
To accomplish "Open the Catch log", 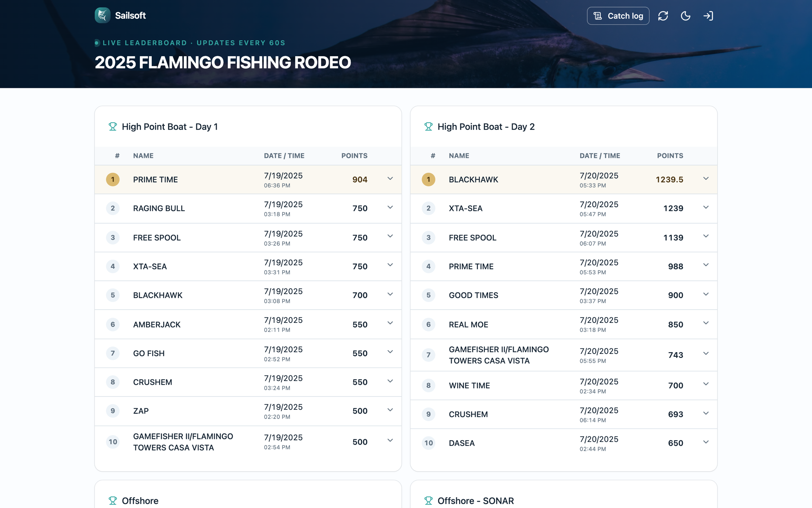I will [x=618, y=16].
